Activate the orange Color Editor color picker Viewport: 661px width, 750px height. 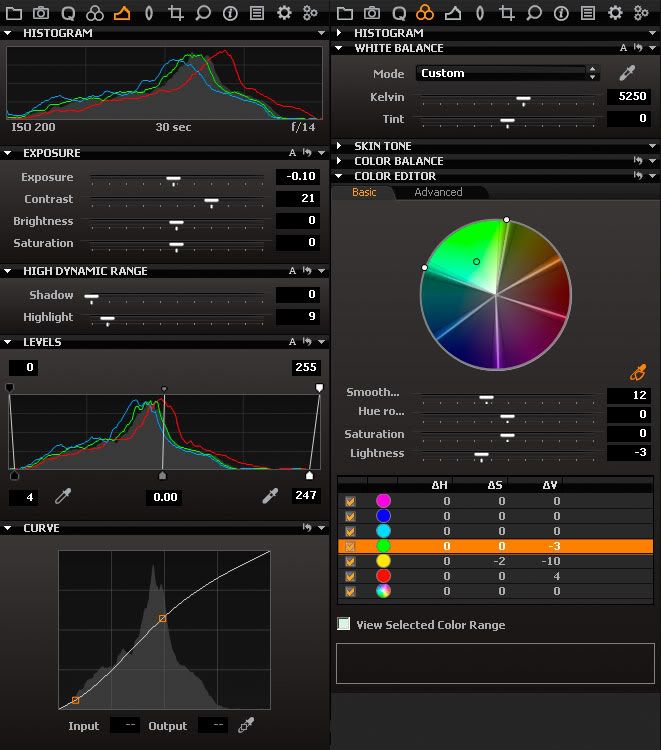click(x=638, y=372)
